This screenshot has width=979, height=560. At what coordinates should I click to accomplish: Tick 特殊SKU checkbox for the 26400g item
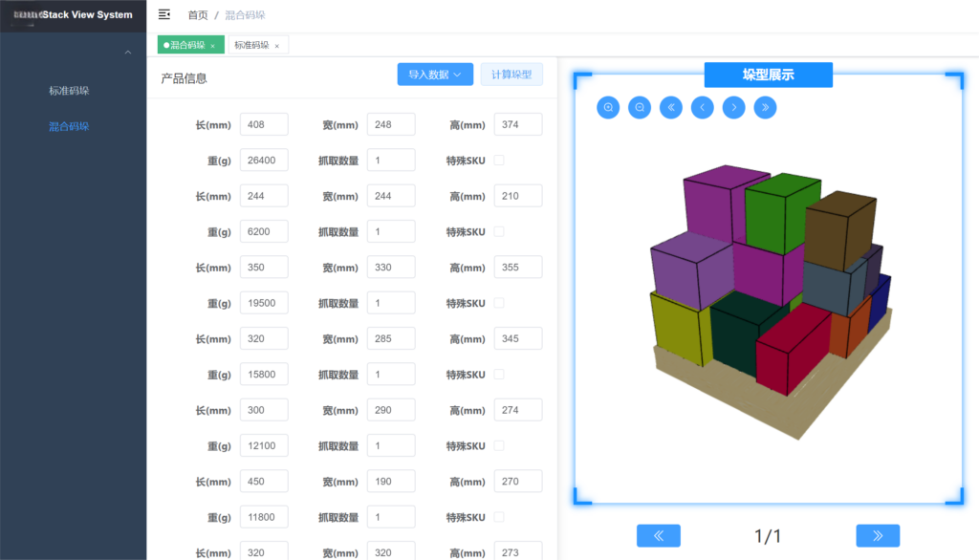click(498, 160)
